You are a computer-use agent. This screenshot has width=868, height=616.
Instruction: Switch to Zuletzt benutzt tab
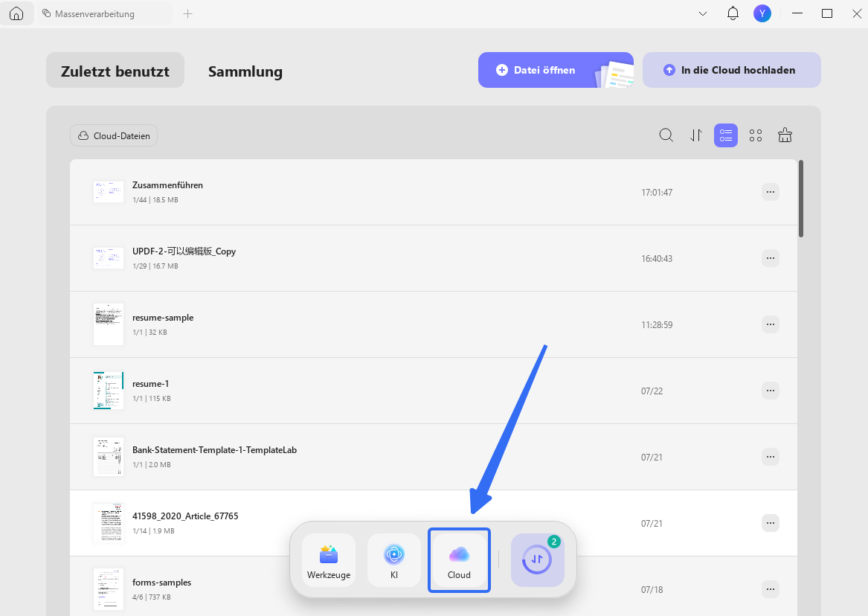tap(115, 70)
